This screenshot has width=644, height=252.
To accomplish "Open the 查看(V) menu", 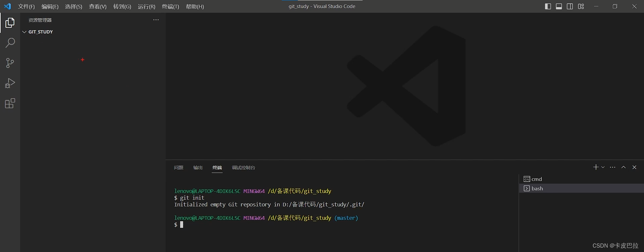I will (98, 6).
